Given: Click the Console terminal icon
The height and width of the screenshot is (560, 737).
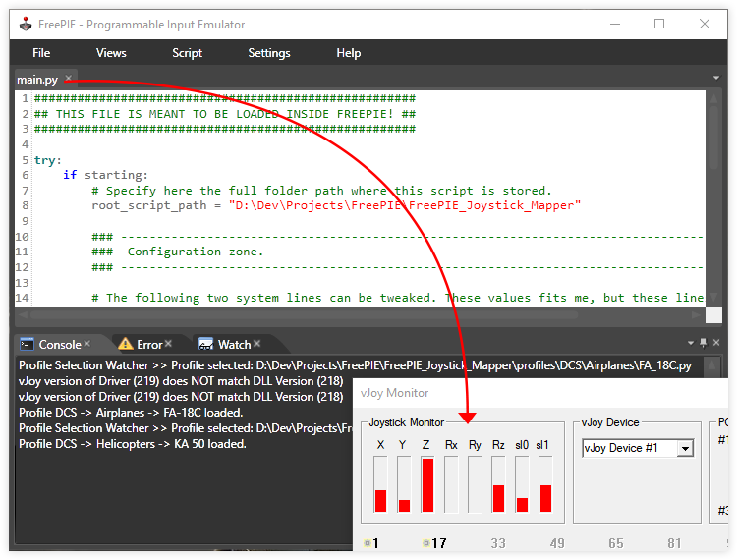Looking at the screenshot, I should (x=27, y=344).
